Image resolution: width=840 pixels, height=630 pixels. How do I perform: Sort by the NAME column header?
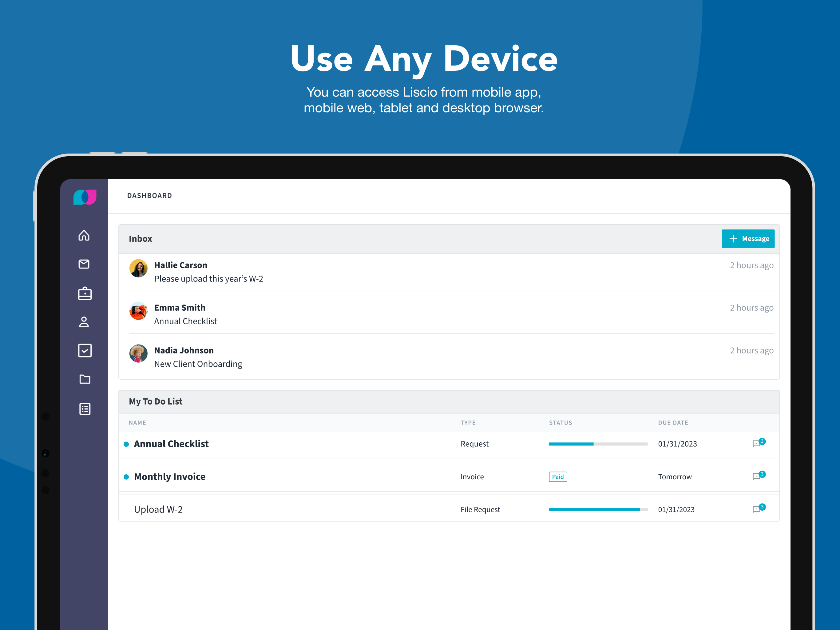tap(137, 423)
